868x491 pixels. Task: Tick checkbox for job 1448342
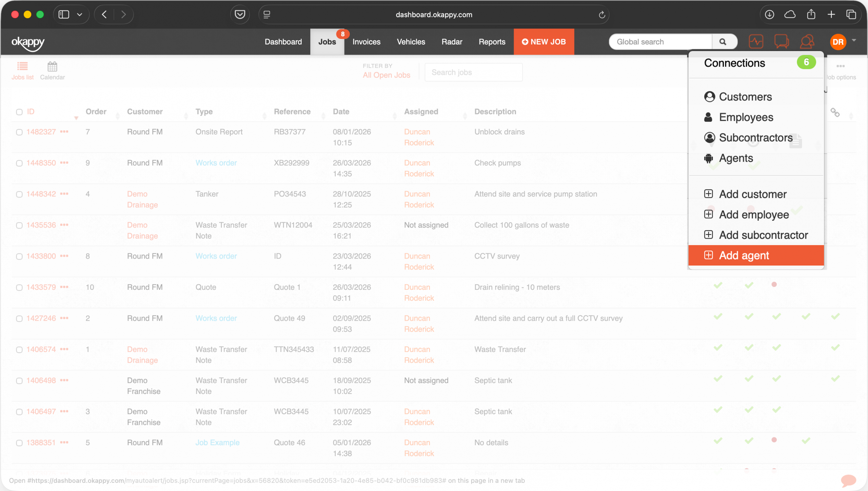19,194
